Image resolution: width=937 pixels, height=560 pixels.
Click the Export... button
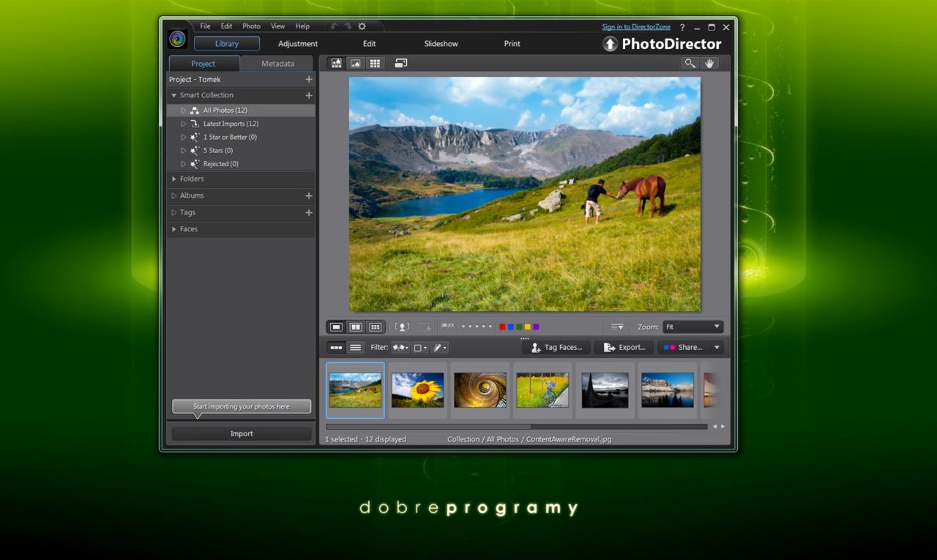(x=623, y=348)
